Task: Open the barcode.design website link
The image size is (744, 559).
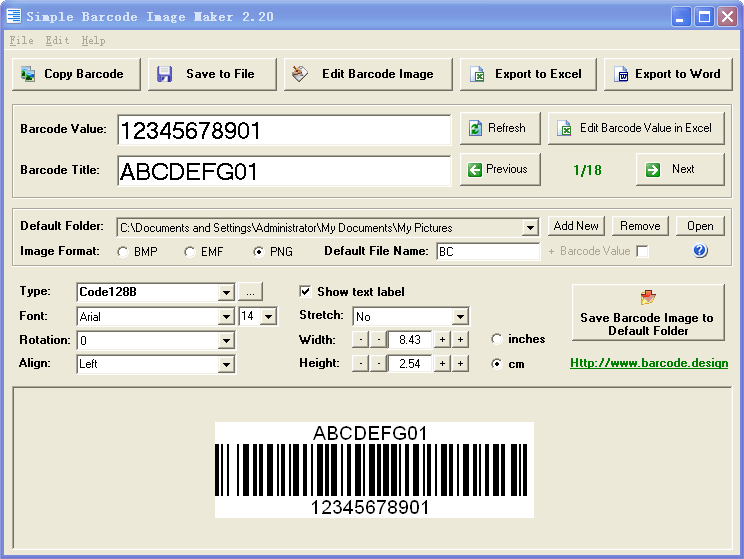Action: tap(649, 363)
